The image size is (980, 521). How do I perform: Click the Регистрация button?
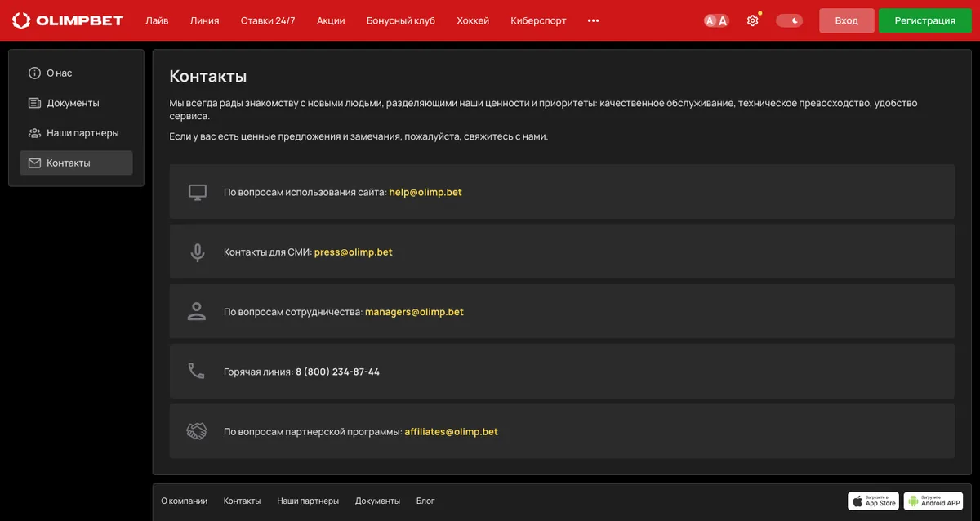[x=925, y=20]
